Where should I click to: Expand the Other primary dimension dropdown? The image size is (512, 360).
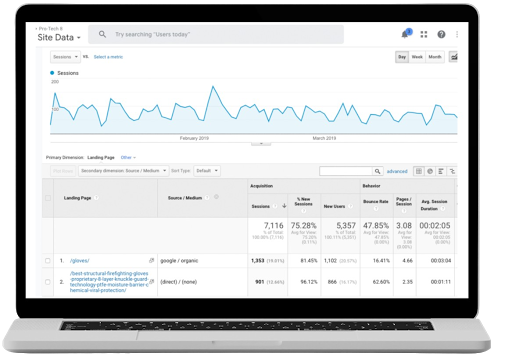(128, 157)
